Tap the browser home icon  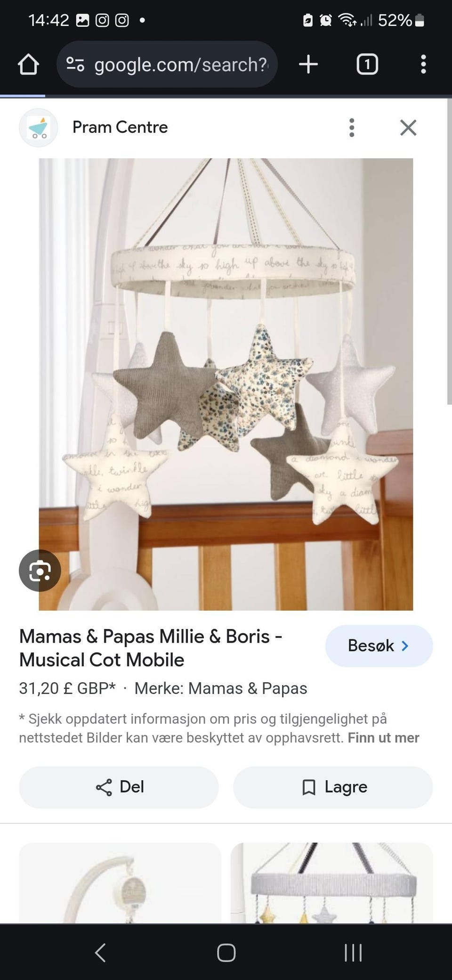pyautogui.click(x=28, y=64)
